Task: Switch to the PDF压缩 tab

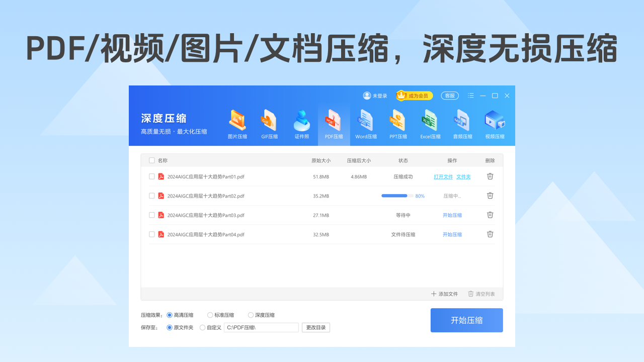Action: (334, 122)
